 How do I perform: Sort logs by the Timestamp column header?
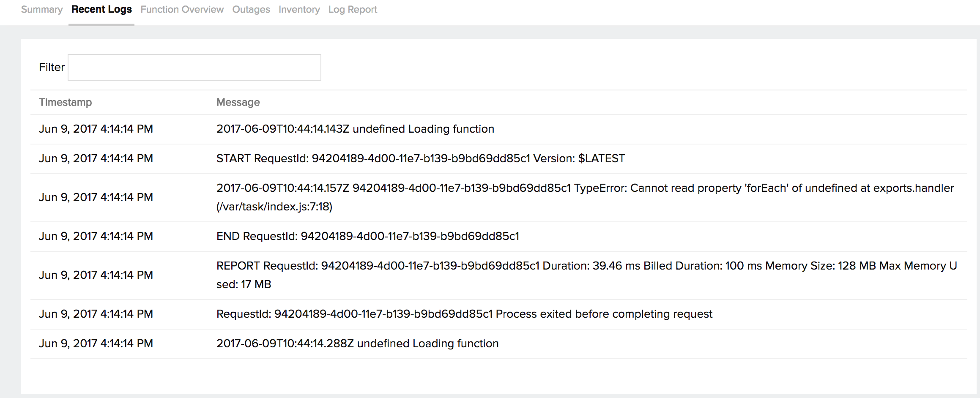pyautogui.click(x=66, y=102)
